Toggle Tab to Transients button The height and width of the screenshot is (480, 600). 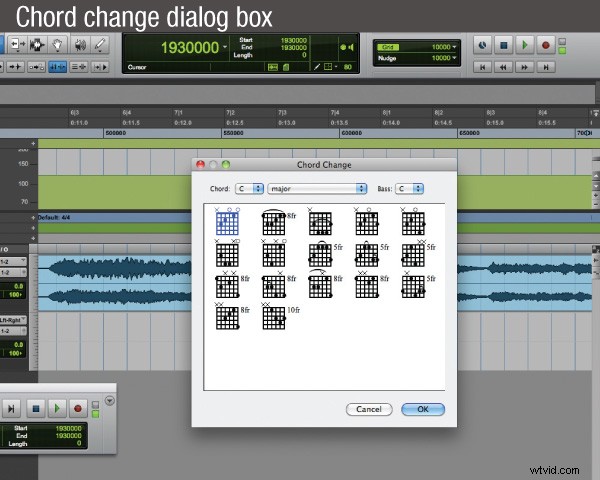tap(16, 67)
